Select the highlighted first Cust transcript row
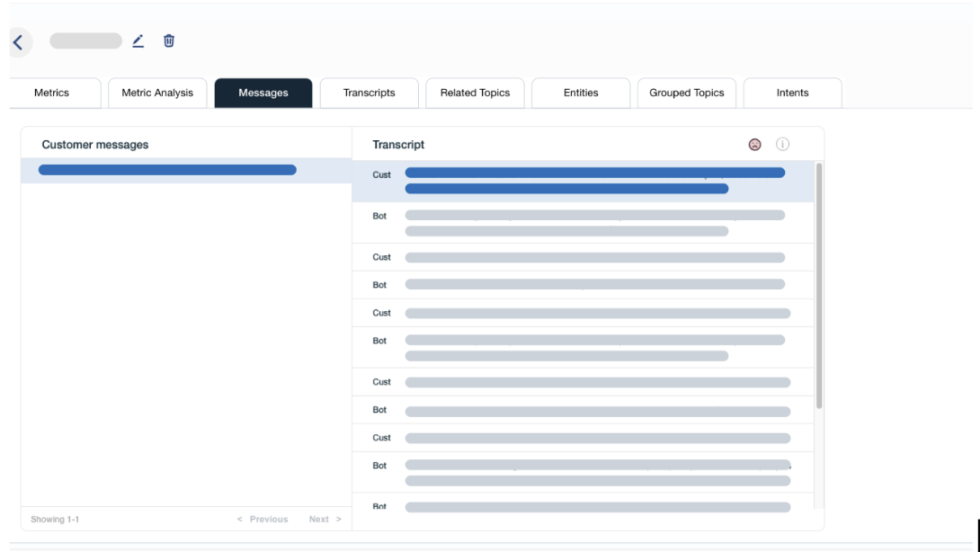 pos(583,181)
